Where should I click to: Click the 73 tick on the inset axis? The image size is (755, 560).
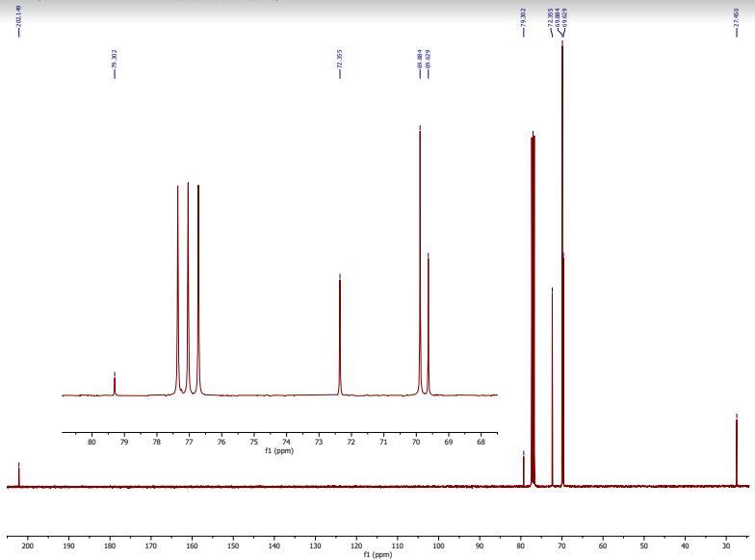pos(319,442)
